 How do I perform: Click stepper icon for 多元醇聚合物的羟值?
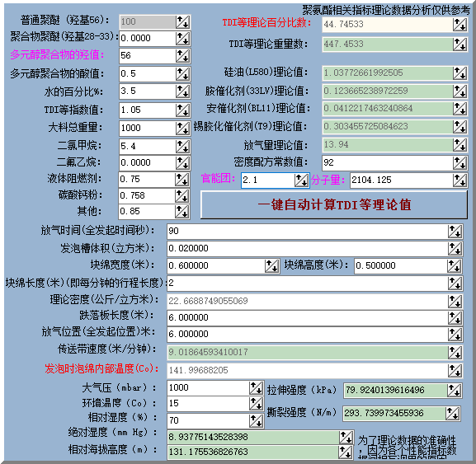(x=183, y=56)
